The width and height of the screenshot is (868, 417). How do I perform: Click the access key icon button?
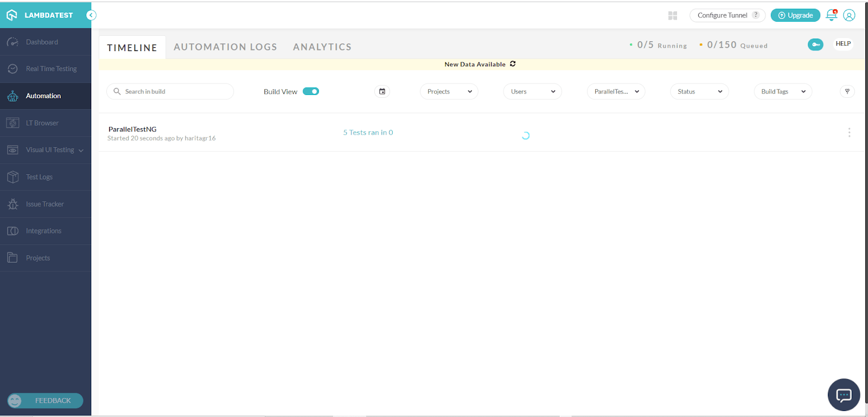pos(815,45)
